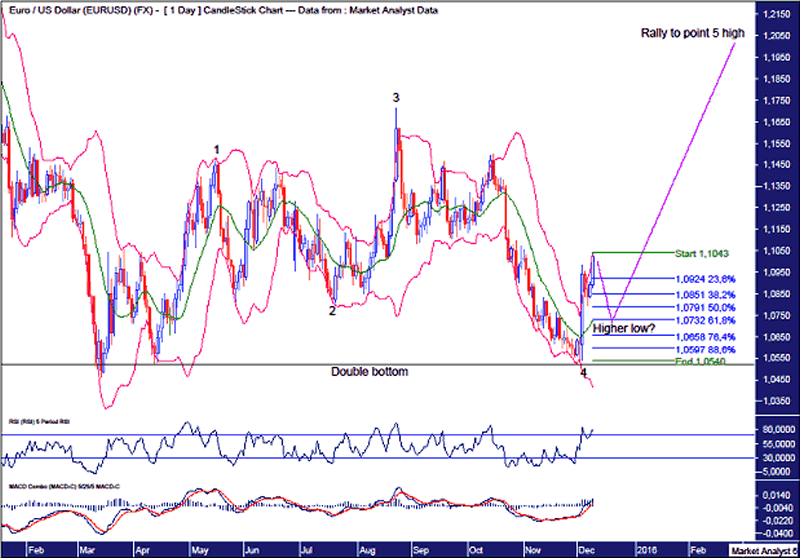800x558 pixels.
Task: Select wave point marker 2 at the low
Action: [332, 311]
